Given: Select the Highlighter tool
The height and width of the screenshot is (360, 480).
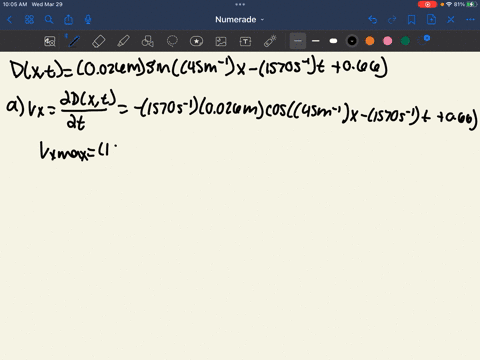Looking at the screenshot, I should [x=123, y=41].
